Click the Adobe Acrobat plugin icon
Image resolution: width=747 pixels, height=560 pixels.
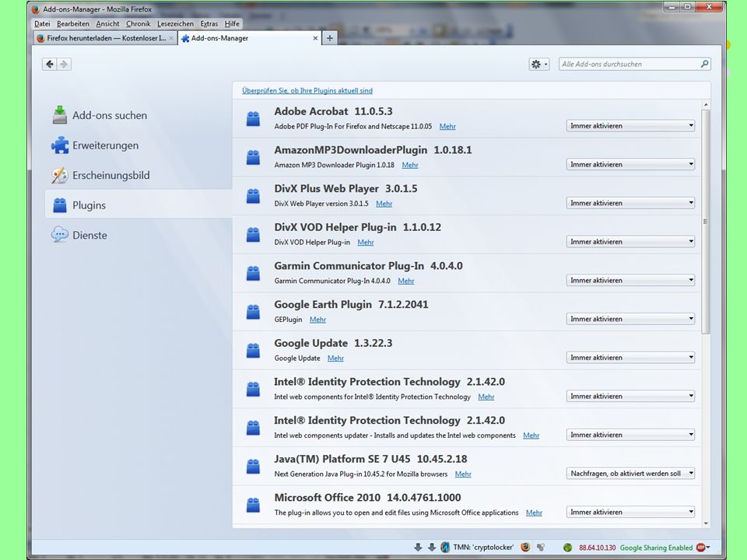253,118
